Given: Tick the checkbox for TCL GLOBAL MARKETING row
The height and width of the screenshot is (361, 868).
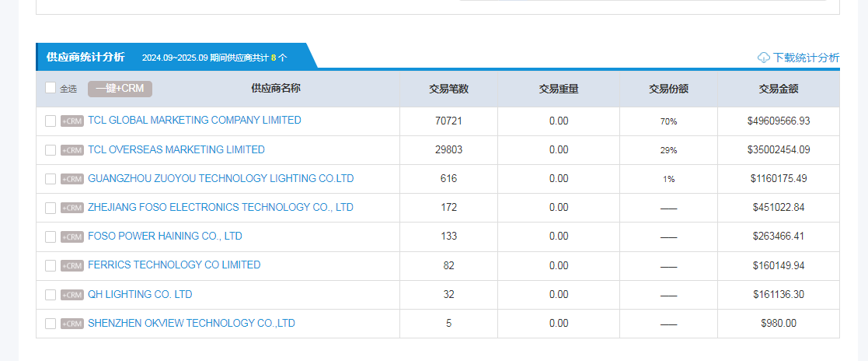Looking at the screenshot, I should point(51,121).
